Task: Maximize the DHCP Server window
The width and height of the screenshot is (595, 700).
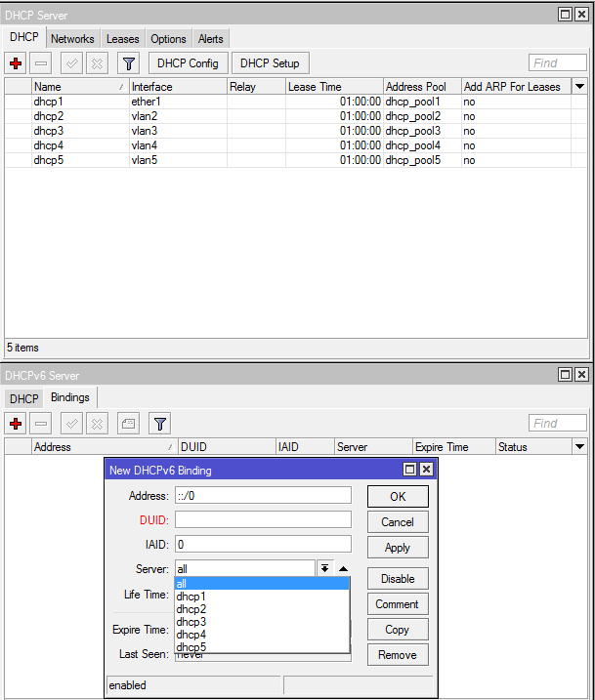Action: pos(565,15)
